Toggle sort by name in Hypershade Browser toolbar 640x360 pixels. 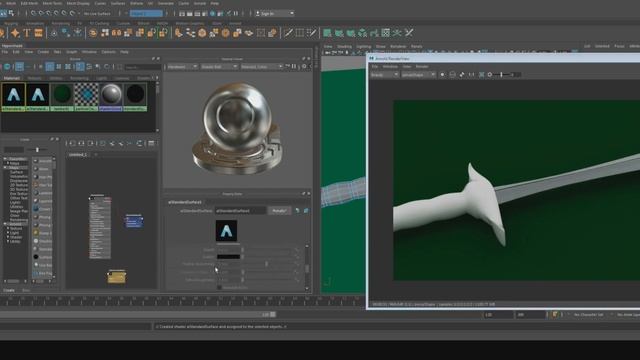pyautogui.click(x=80, y=67)
